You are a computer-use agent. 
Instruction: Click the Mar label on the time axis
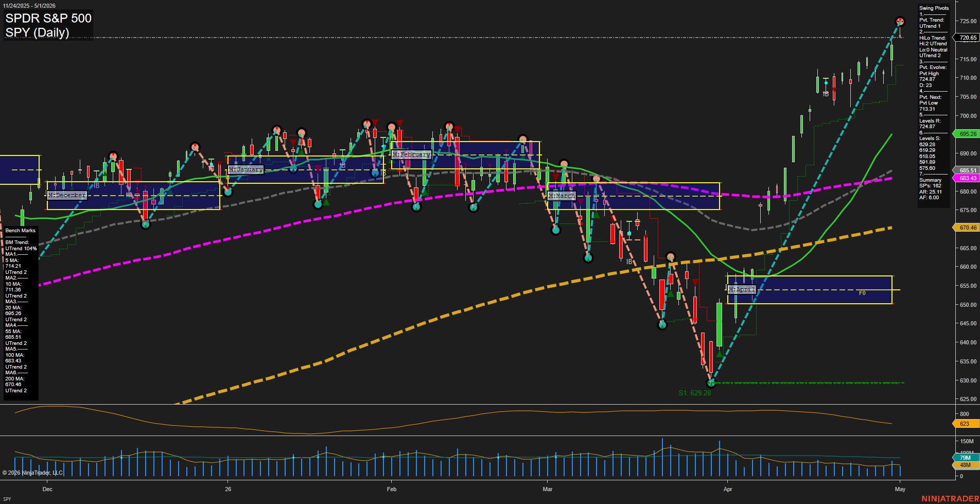coord(548,489)
